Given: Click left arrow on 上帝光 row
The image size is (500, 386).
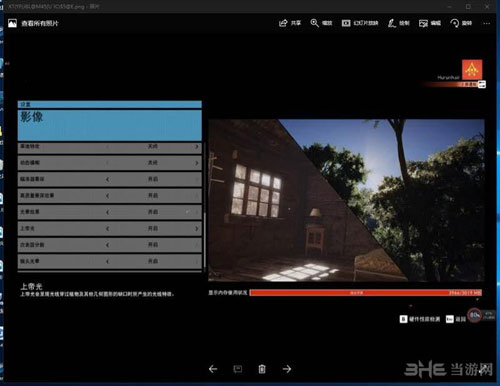Looking at the screenshot, I should click(x=107, y=229).
